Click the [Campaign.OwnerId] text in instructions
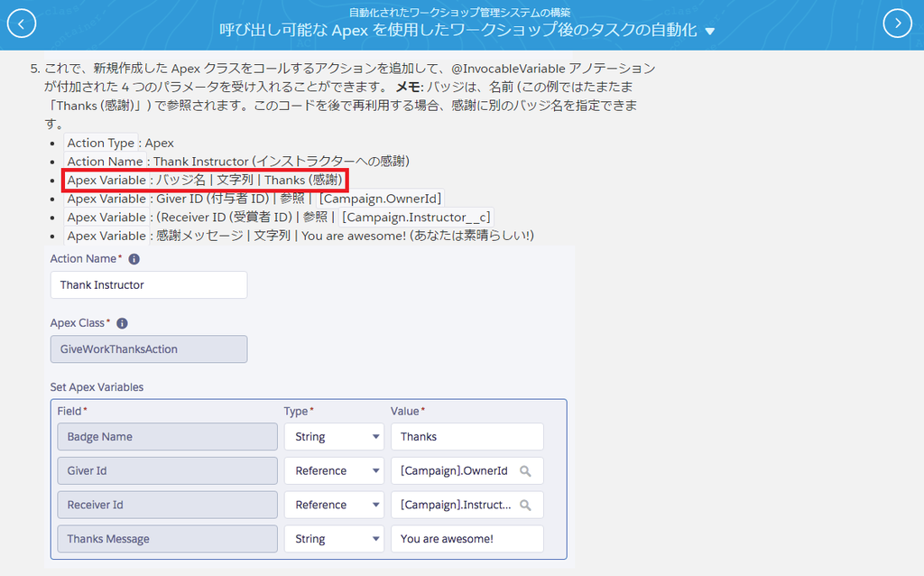Viewport: 924px width, 576px height. 380,199
